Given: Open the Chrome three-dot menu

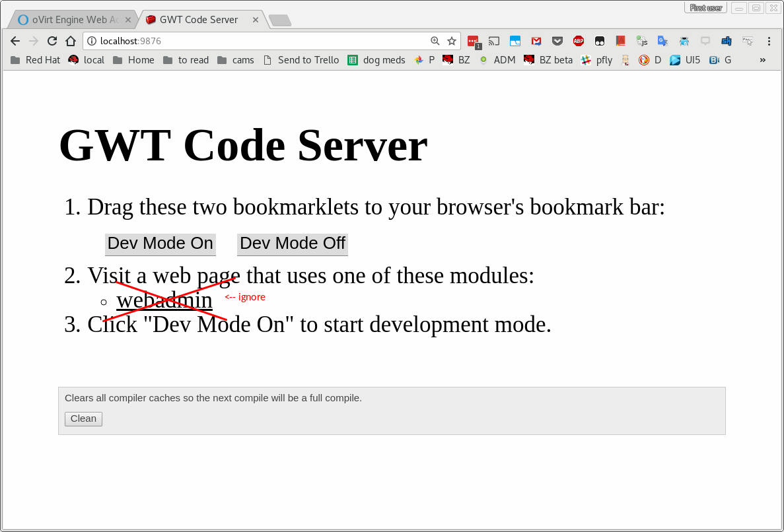Looking at the screenshot, I should [x=769, y=41].
